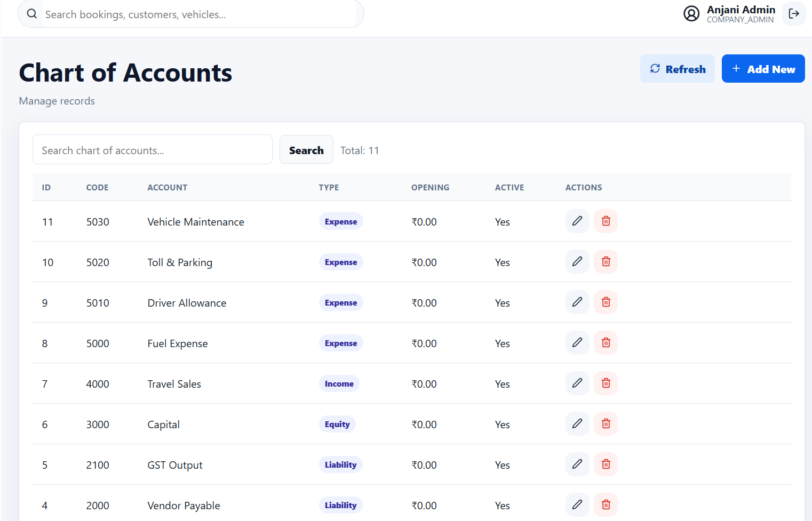This screenshot has width=812, height=521.
Task: Focus the Search chart of accounts field
Action: tap(153, 150)
